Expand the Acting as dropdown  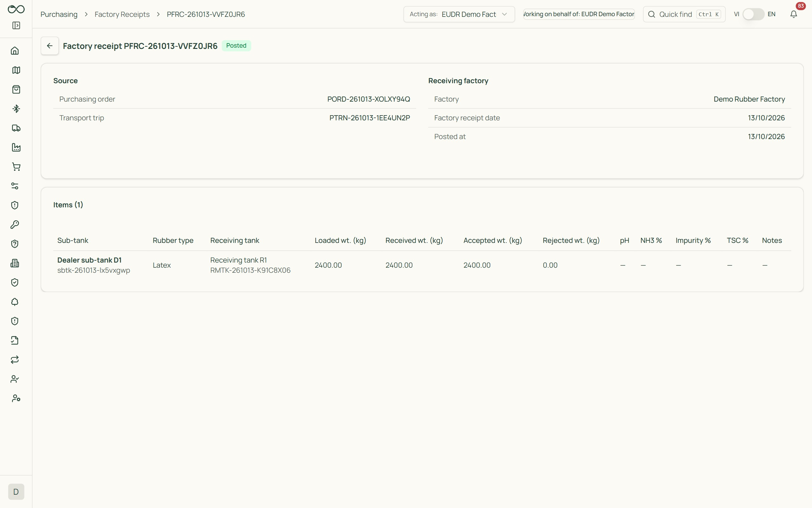pos(459,14)
